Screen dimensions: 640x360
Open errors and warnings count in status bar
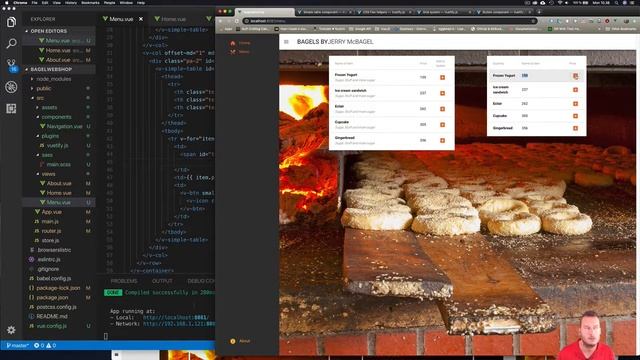point(45,345)
